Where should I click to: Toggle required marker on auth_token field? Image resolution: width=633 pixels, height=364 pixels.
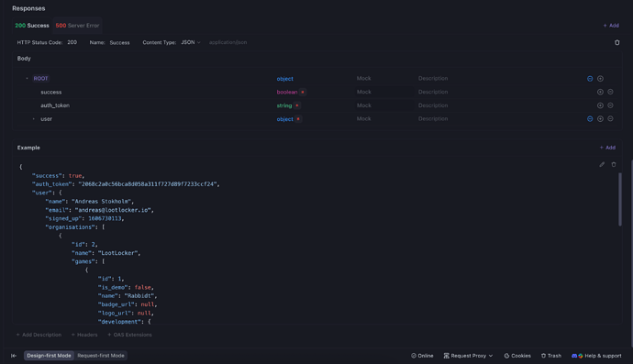[297, 105]
